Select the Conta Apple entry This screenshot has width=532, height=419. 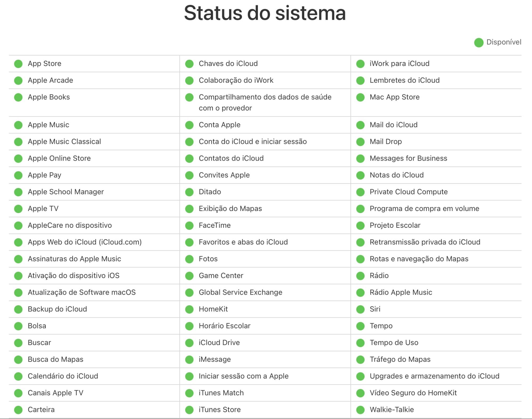click(x=219, y=125)
